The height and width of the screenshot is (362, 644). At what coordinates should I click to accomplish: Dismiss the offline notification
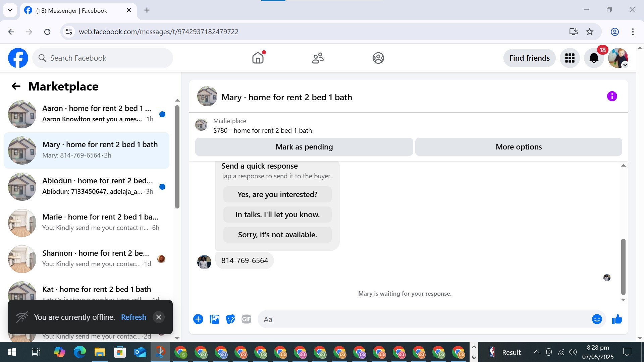(x=159, y=317)
